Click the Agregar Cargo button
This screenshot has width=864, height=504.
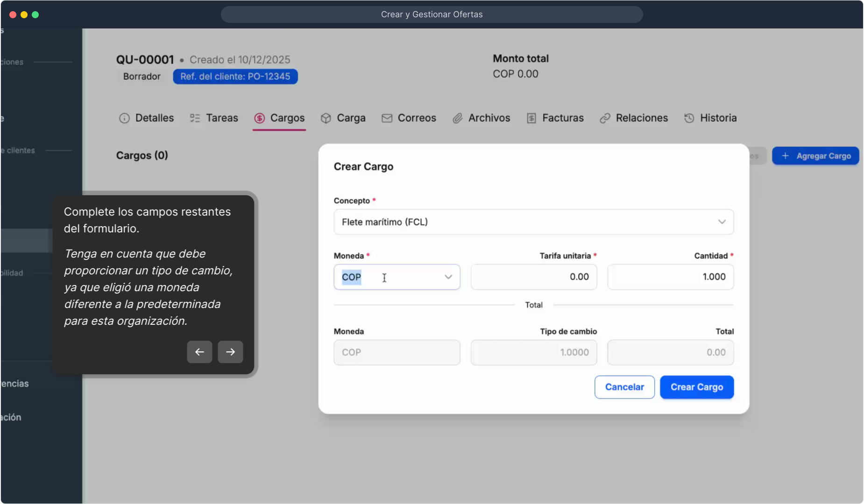(x=815, y=156)
